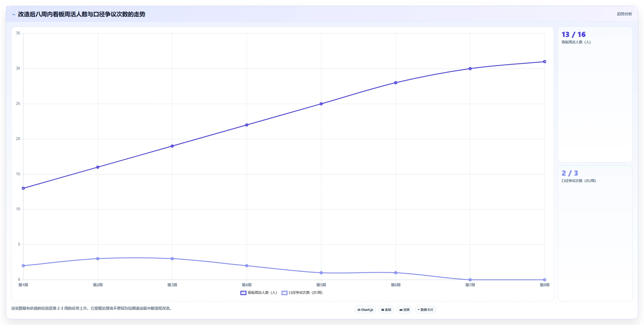This screenshot has height=325, width=644.
Task: Click the y-axis value 10
Action: pos(18,209)
